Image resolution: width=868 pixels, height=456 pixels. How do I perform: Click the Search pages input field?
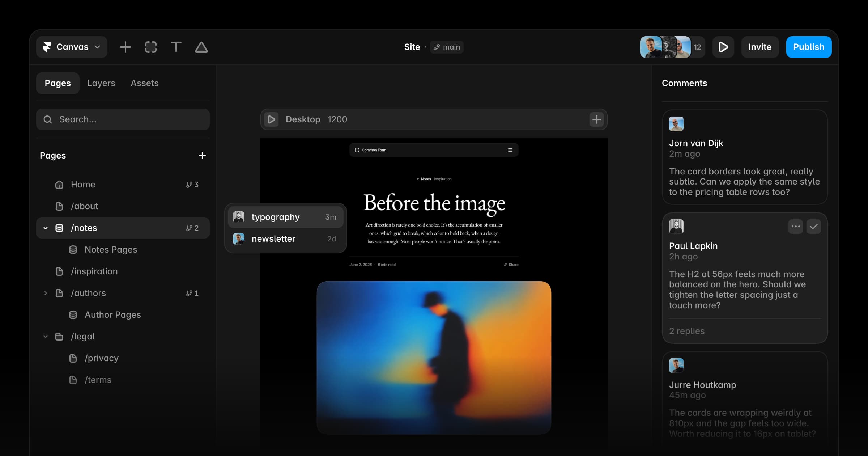[123, 119]
